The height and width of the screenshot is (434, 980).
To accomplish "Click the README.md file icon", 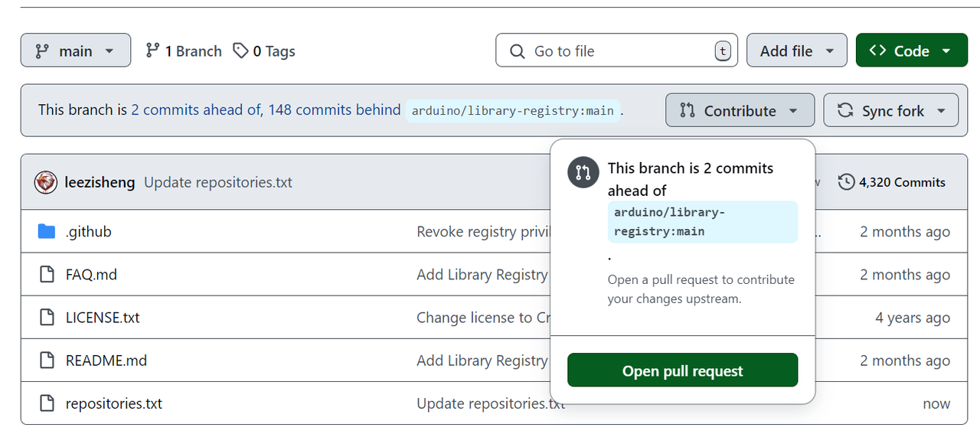I will (x=47, y=360).
